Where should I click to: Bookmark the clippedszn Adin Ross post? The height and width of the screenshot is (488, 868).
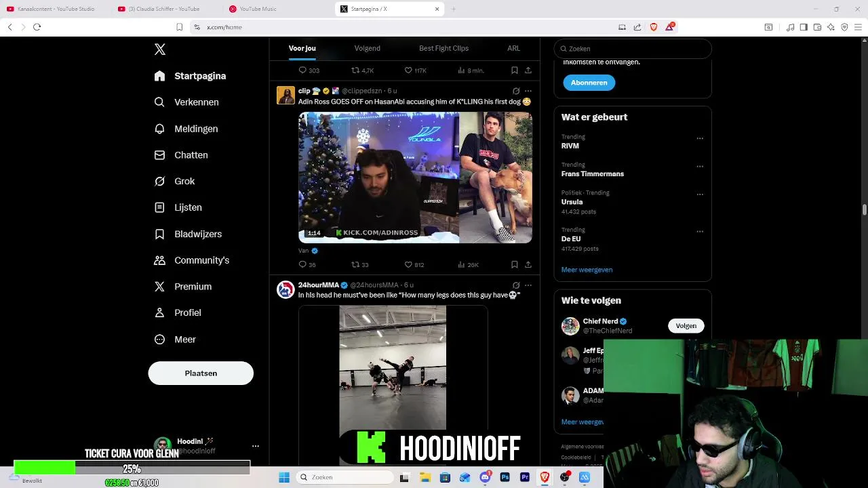coord(515,265)
